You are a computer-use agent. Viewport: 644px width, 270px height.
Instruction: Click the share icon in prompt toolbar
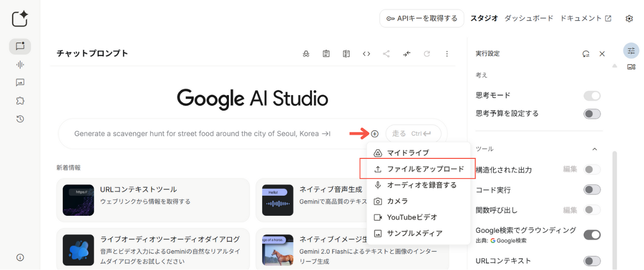click(x=386, y=54)
